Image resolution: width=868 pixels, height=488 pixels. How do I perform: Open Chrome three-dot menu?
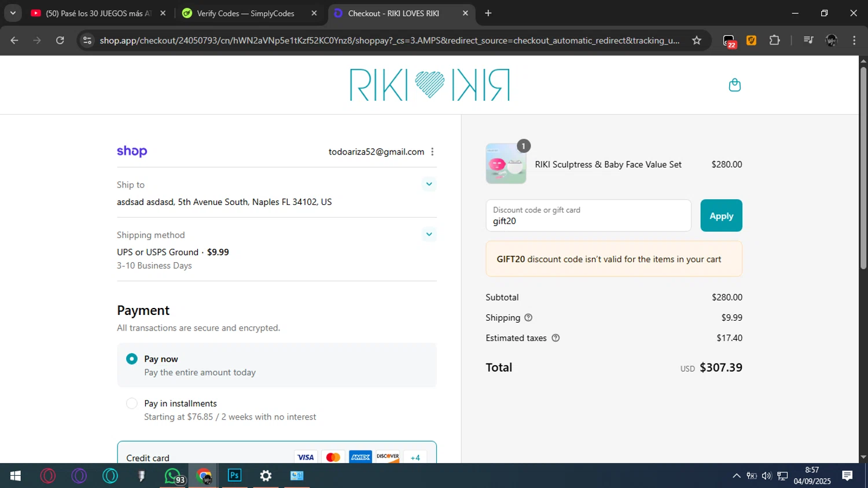pyautogui.click(x=854, y=41)
